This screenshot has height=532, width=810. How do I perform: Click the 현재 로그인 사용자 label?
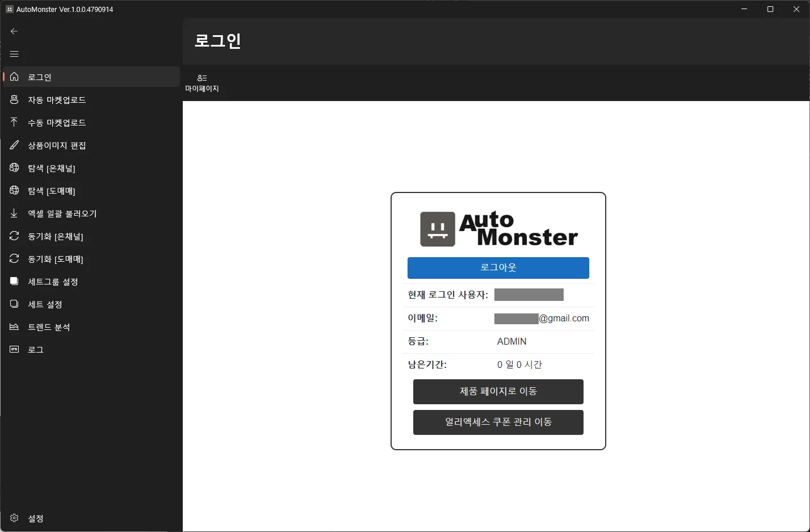point(448,295)
